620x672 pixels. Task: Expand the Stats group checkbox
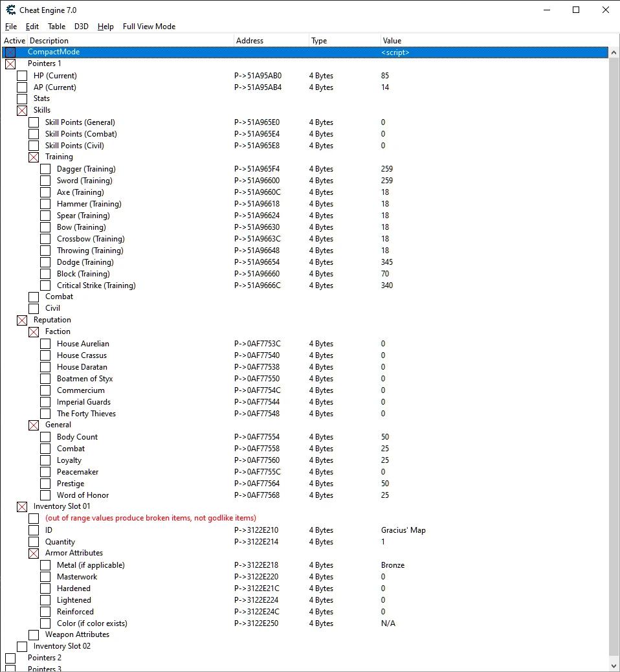click(x=22, y=99)
